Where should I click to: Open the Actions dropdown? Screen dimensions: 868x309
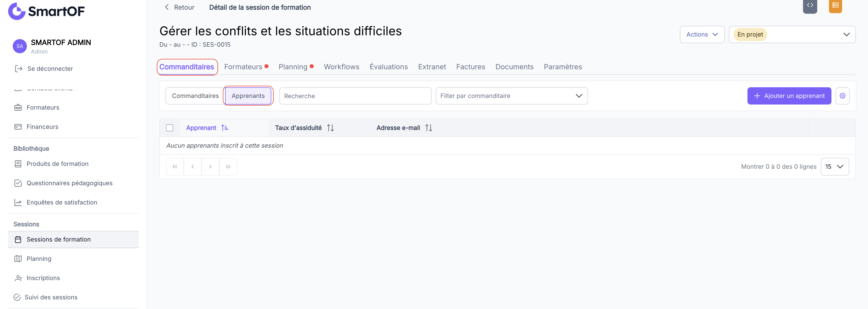[702, 34]
